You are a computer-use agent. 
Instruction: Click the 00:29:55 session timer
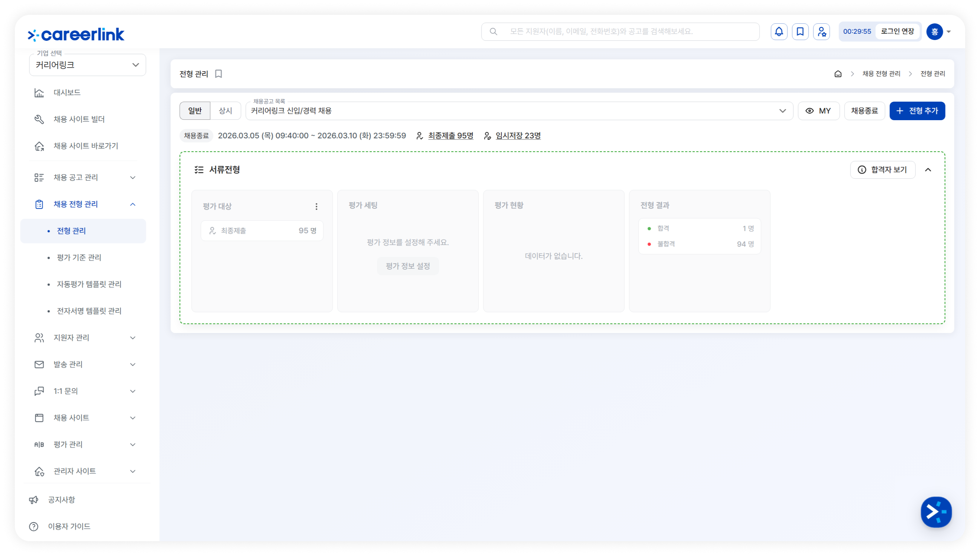click(857, 31)
